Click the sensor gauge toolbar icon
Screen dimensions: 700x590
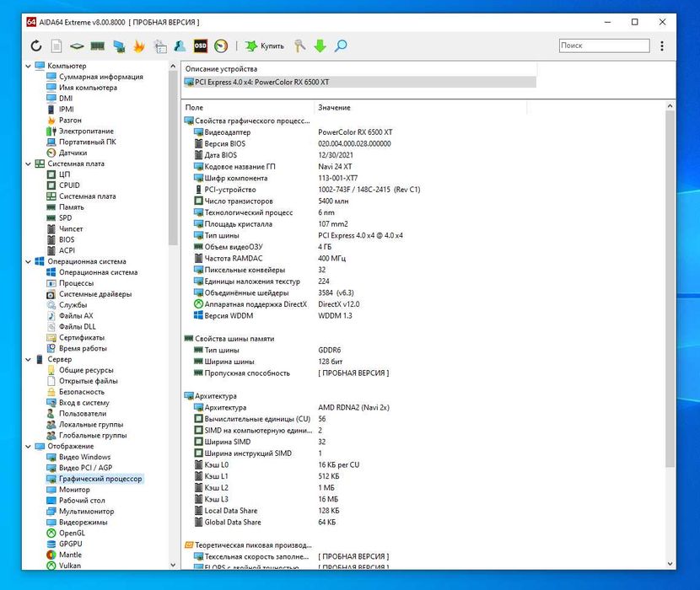coord(221,46)
